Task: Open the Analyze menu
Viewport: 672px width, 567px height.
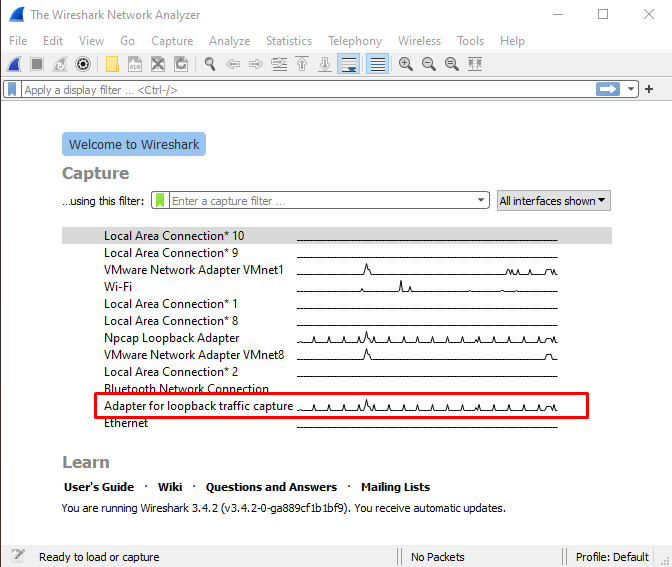Action: (x=229, y=41)
